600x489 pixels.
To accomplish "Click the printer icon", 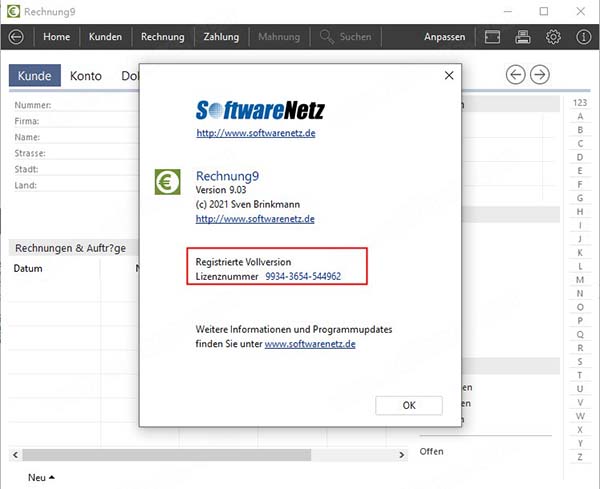I will [x=523, y=37].
